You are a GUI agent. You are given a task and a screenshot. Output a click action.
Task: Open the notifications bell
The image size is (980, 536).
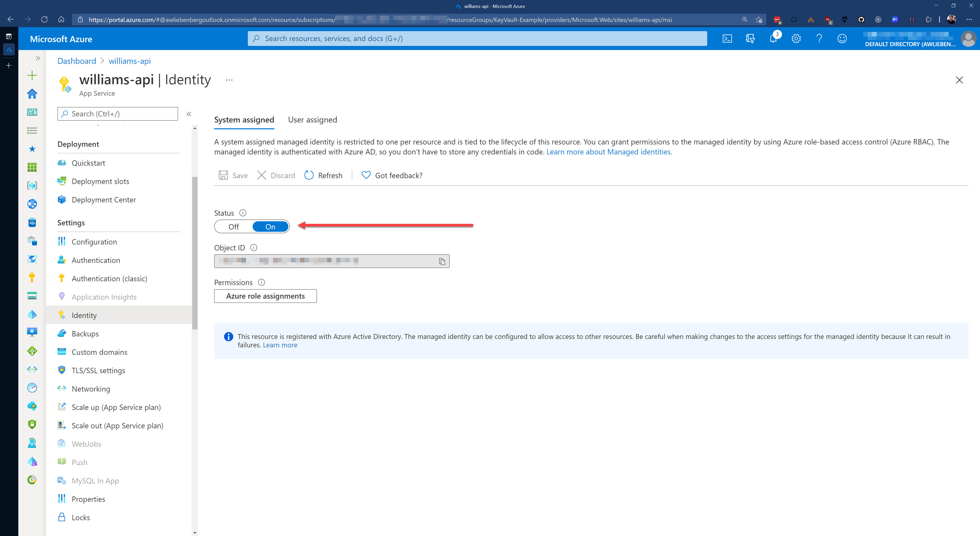(x=773, y=39)
